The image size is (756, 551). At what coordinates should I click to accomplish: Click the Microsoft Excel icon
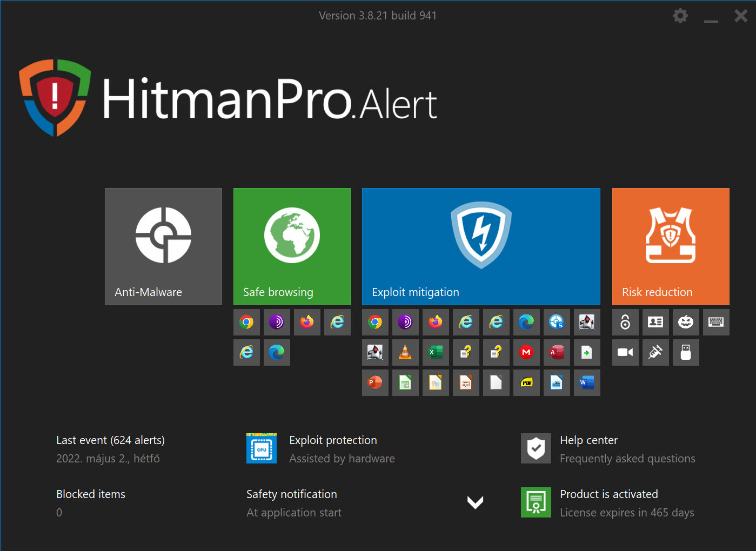(x=436, y=352)
